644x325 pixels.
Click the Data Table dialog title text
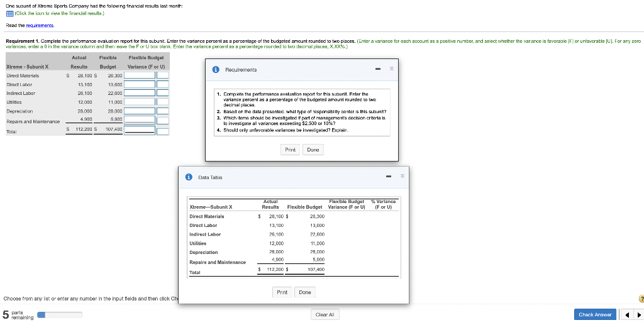(210, 178)
